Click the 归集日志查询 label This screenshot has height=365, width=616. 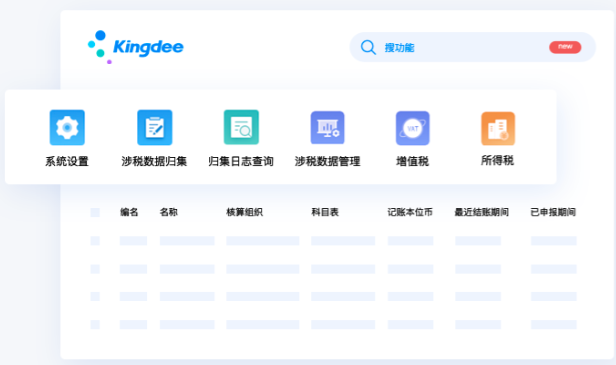click(x=241, y=161)
